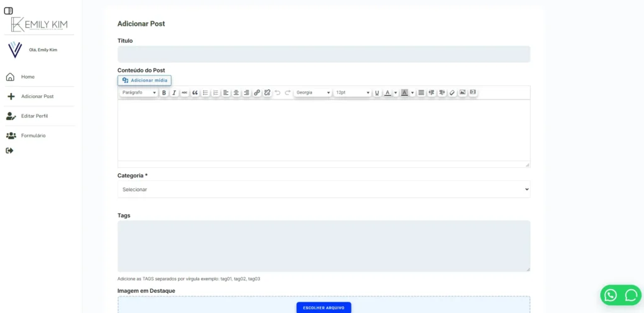Insert a bulleted list

205,93
